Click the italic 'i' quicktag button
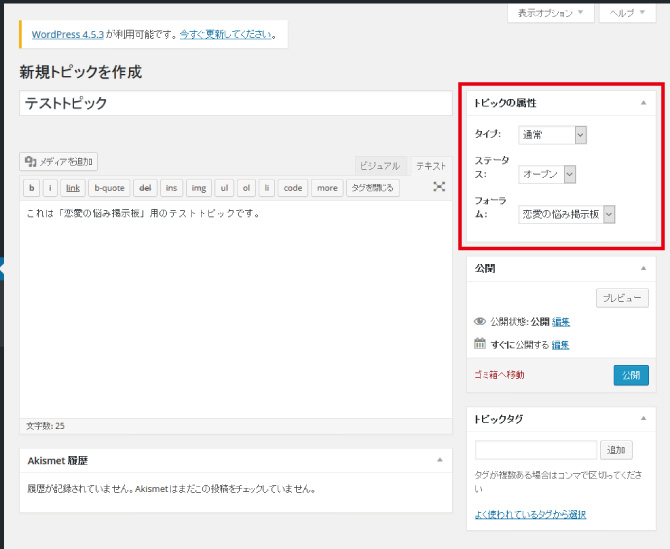The height and width of the screenshot is (549, 670). click(x=50, y=188)
